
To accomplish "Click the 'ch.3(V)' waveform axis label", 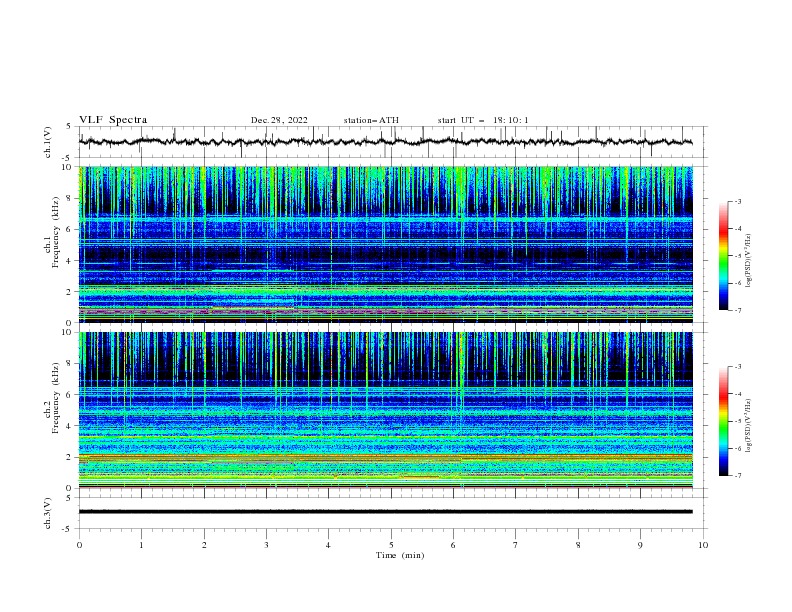I will (x=48, y=513).
